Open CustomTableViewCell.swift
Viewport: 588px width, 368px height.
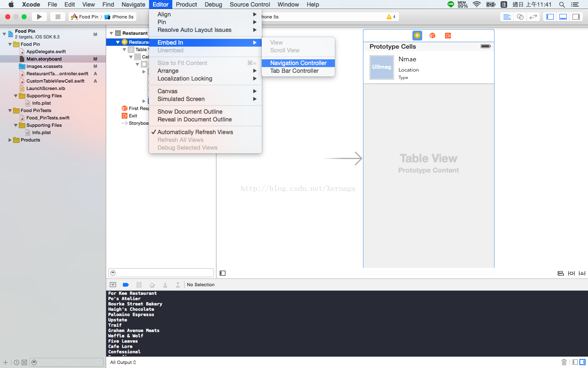(55, 81)
